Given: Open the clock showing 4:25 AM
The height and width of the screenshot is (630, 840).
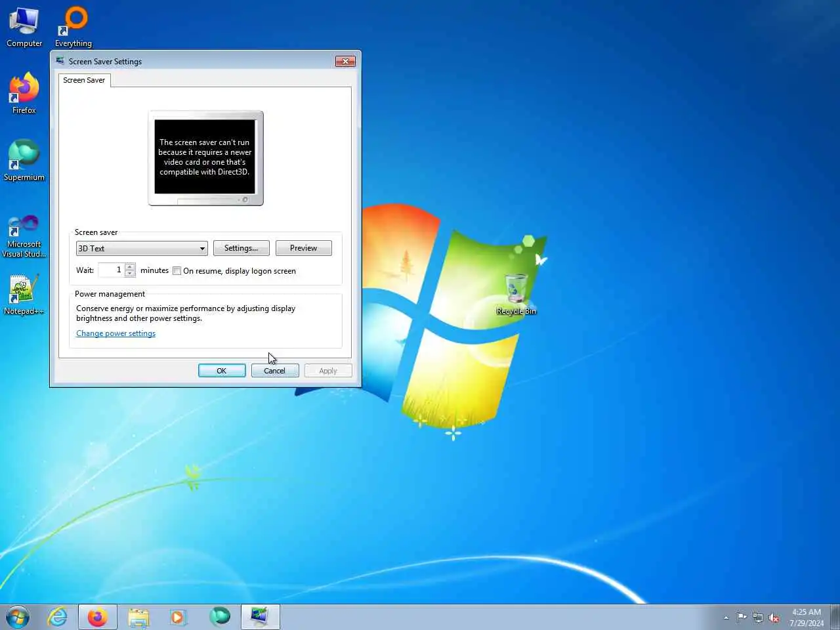Looking at the screenshot, I should [x=807, y=618].
